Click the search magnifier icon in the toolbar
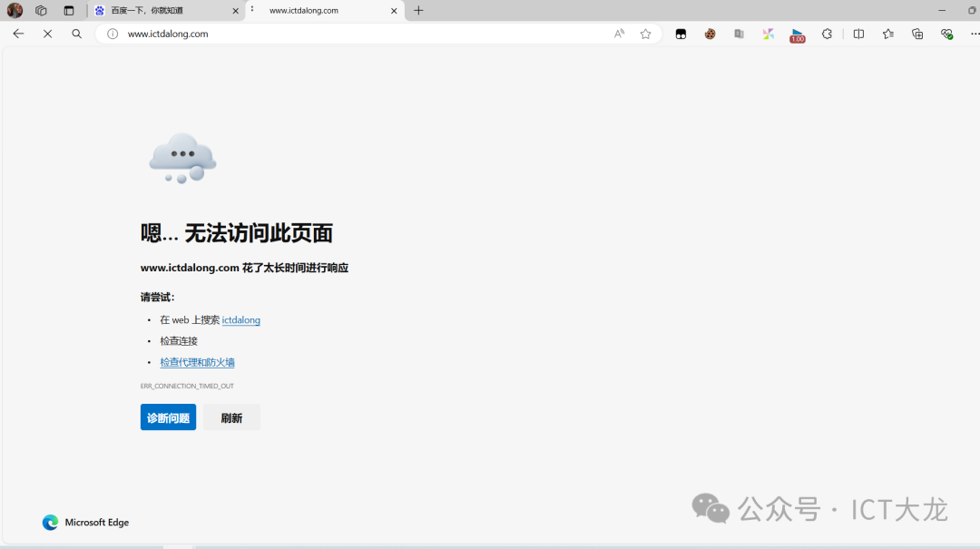 tap(76, 34)
